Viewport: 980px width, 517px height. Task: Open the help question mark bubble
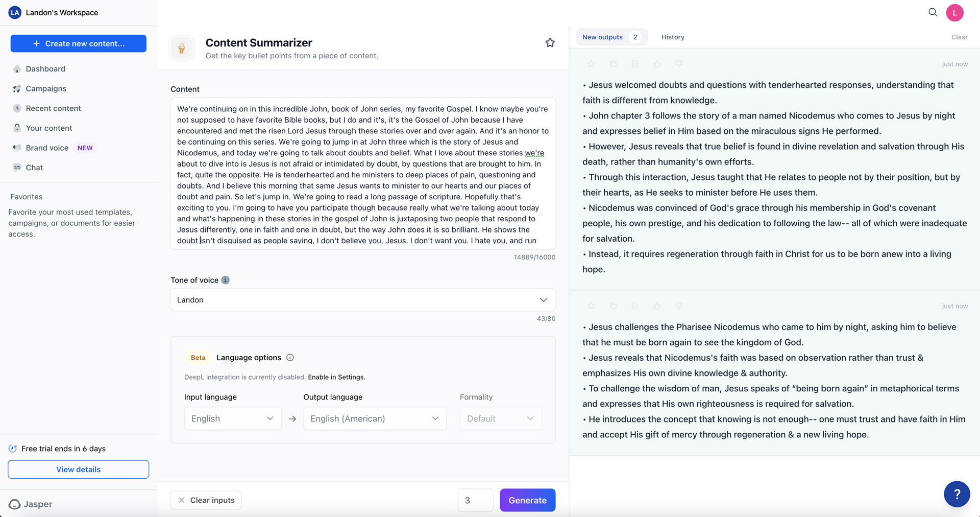(x=957, y=494)
